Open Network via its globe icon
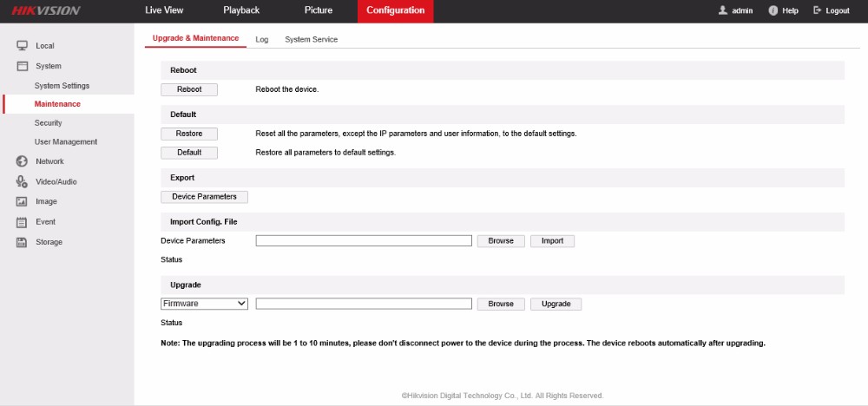The width and height of the screenshot is (868, 406). pyautogui.click(x=22, y=161)
